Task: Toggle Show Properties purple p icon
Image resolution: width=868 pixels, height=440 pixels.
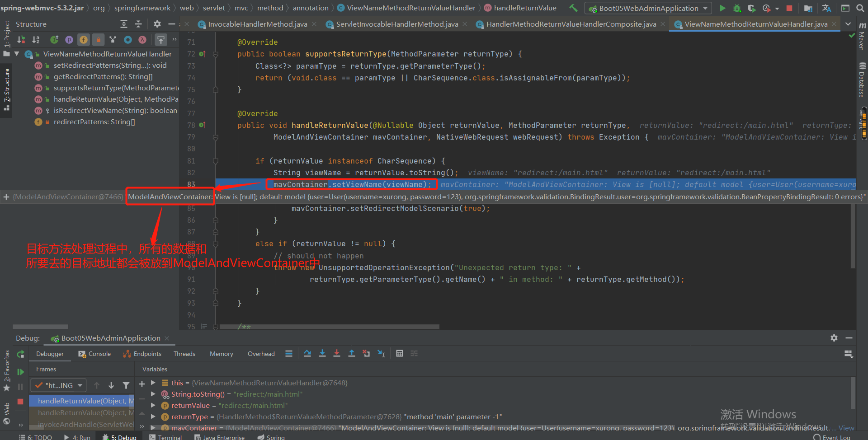Action: [x=69, y=40]
